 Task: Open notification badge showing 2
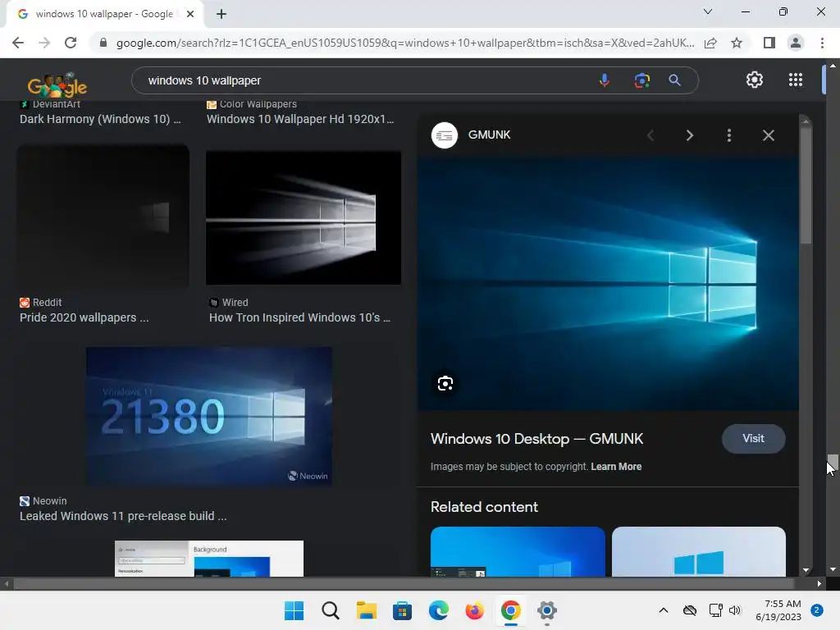817,610
